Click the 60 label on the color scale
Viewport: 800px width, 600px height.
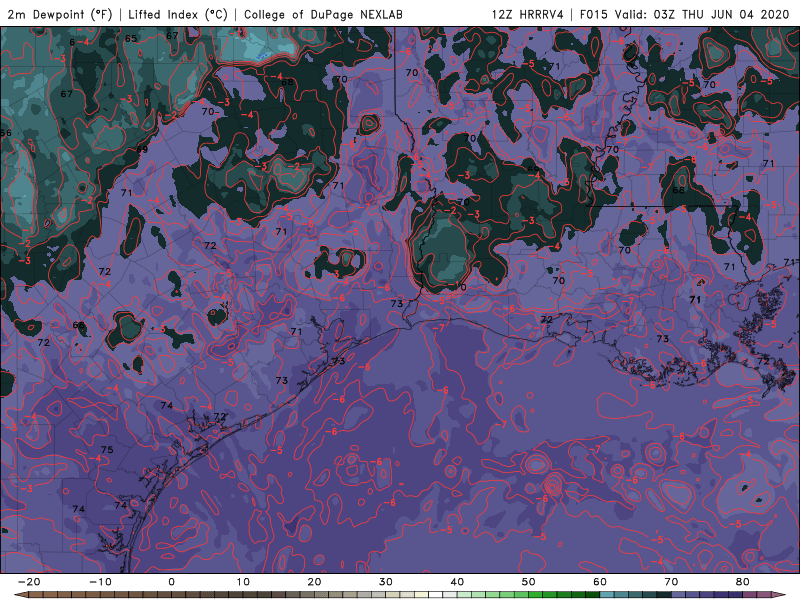click(x=600, y=582)
